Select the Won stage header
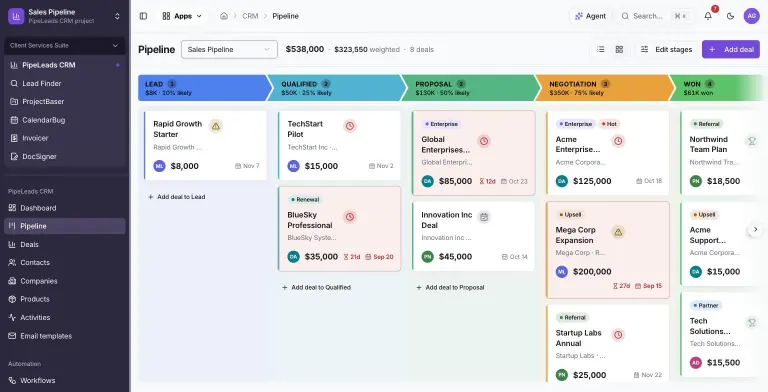Screen dimensions: 768x392 (717, 88)
